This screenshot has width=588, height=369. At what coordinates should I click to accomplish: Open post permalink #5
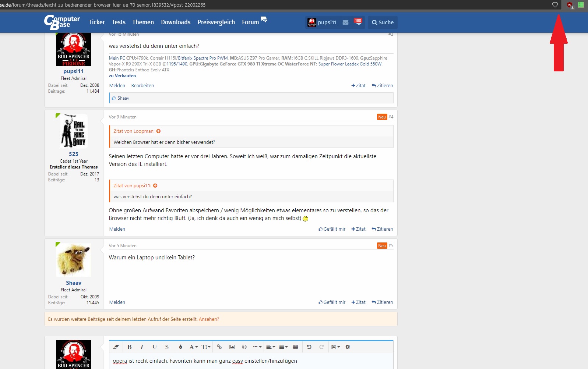click(391, 246)
